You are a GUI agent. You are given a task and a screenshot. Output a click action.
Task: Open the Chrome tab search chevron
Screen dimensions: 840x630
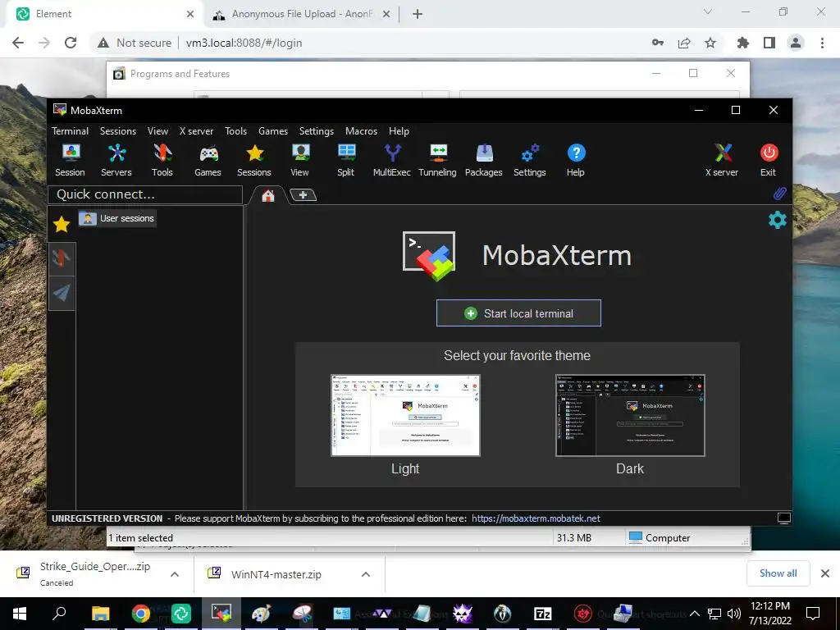(x=708, y=11)
